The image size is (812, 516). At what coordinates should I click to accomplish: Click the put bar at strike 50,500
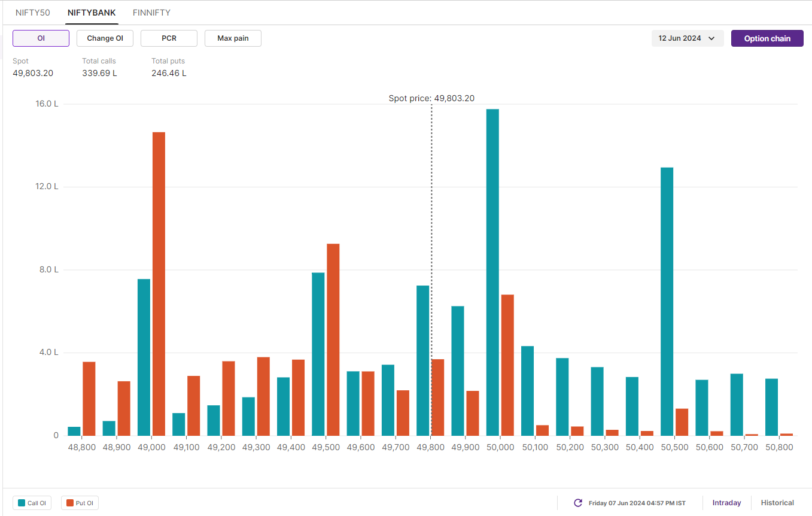click(x=682, y=422)
